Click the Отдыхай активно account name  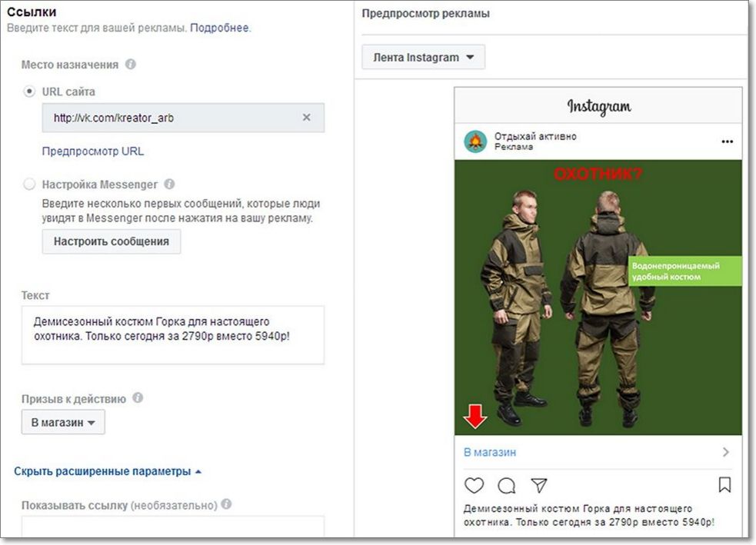tap(535, 136)
